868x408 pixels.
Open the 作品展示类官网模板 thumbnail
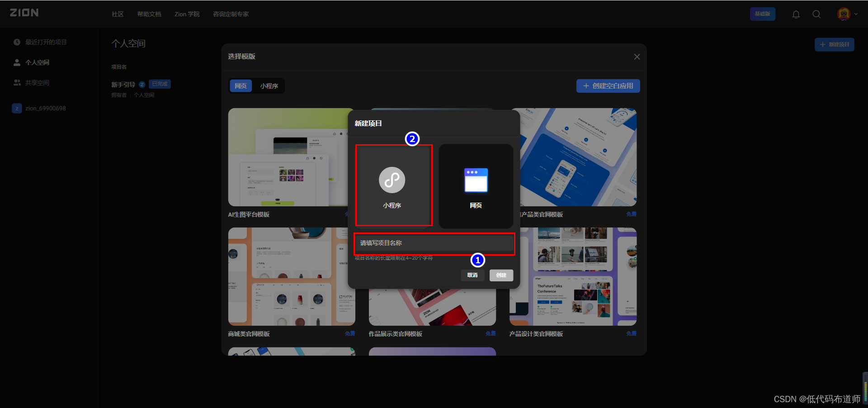point(432,308)
